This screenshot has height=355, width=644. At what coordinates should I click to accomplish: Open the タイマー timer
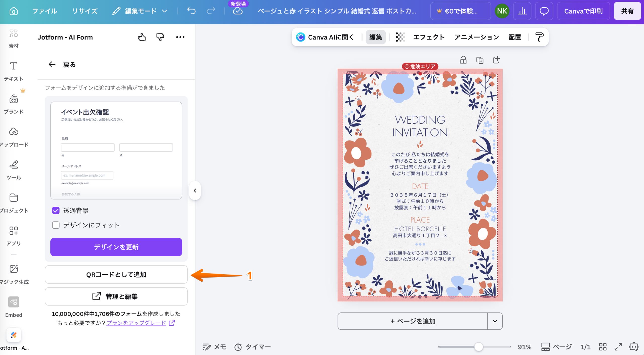(252, 347)
